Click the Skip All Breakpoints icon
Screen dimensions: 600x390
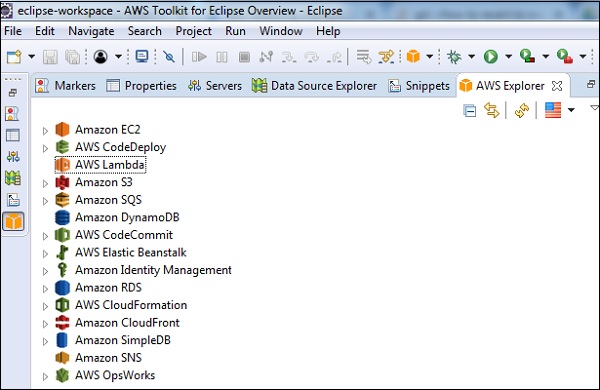169,57
